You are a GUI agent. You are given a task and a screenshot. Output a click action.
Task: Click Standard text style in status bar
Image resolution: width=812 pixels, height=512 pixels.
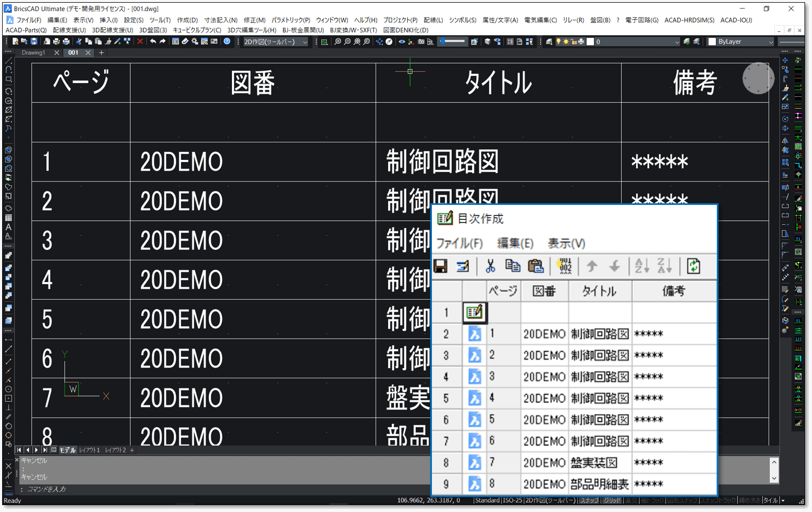click(488, 500)
